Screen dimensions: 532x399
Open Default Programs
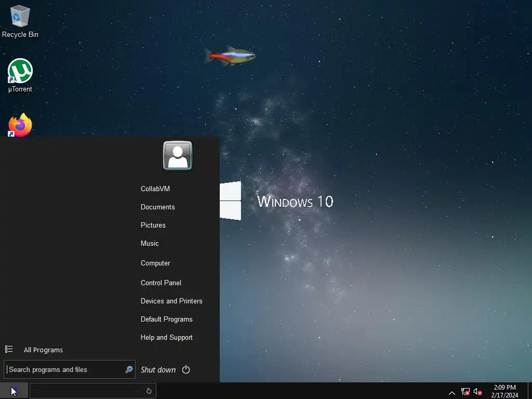[x=167, y=320]
